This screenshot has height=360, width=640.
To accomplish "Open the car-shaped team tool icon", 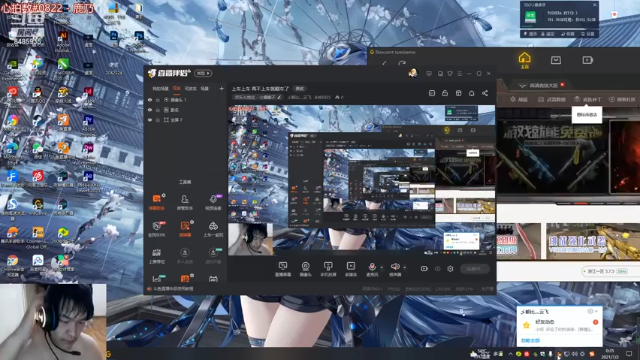I will (213, 229).
